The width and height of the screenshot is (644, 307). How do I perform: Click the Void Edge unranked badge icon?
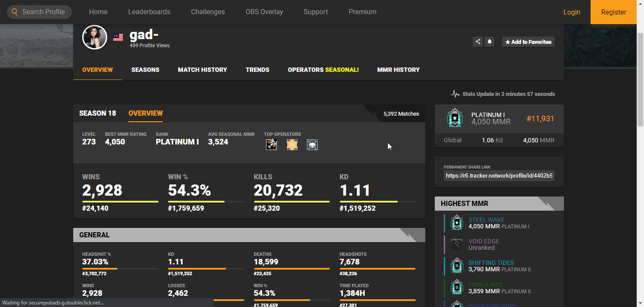point(456,245)
